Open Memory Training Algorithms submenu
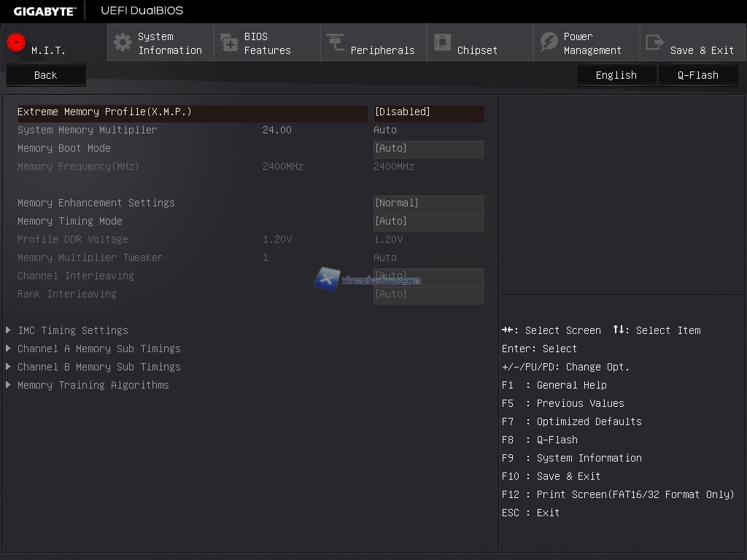 point(93,385)
